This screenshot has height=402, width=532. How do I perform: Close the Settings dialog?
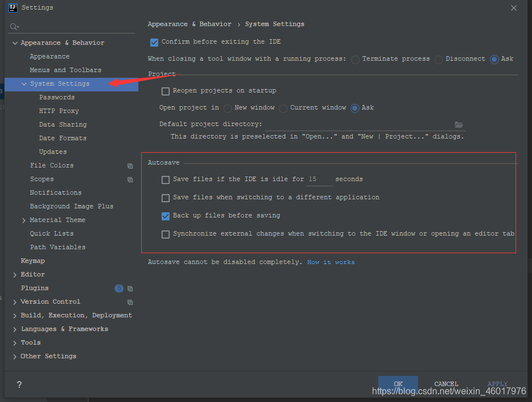(514, 8)
